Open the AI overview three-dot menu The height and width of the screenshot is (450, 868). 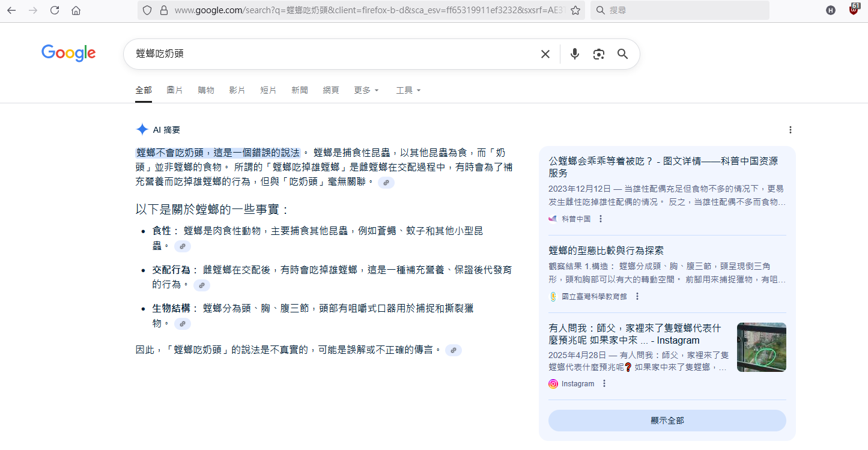pos(791,130)
